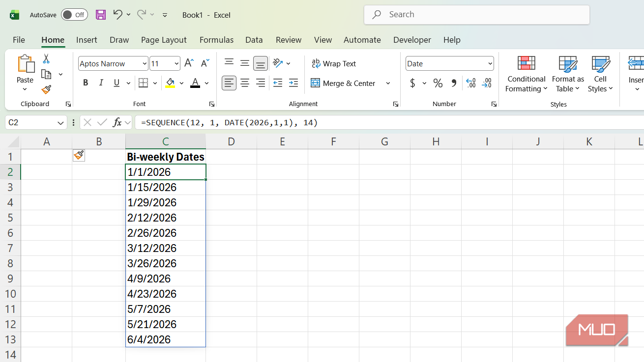Toggle the AutoSave switch
This screenshot has width=644, height=362.
pos(74,15)
